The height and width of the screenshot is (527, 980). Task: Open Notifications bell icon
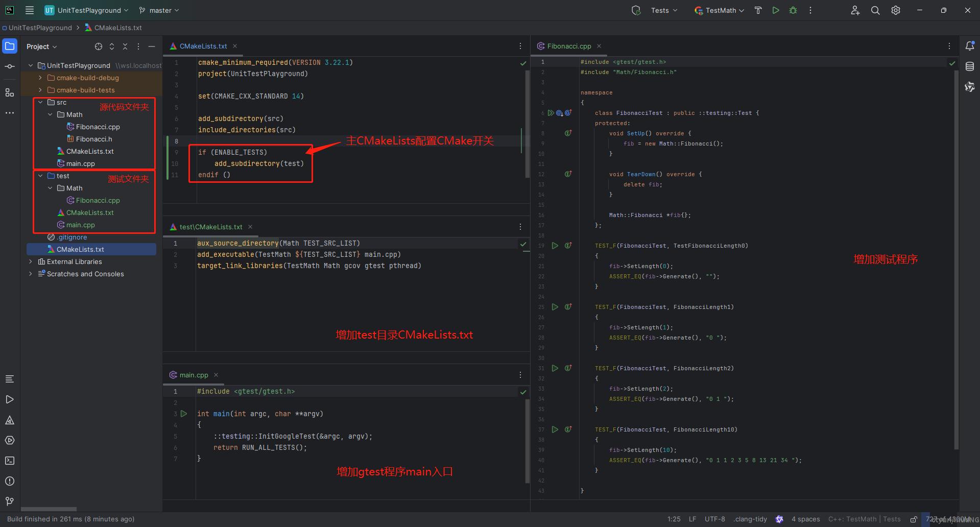[x=970, y=46]
